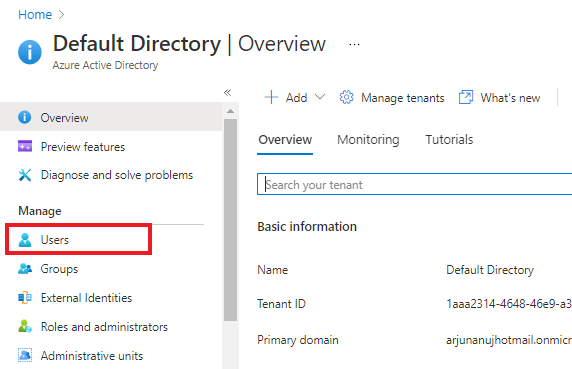Click the sidebar scroll up arrow

pos(230,111)
